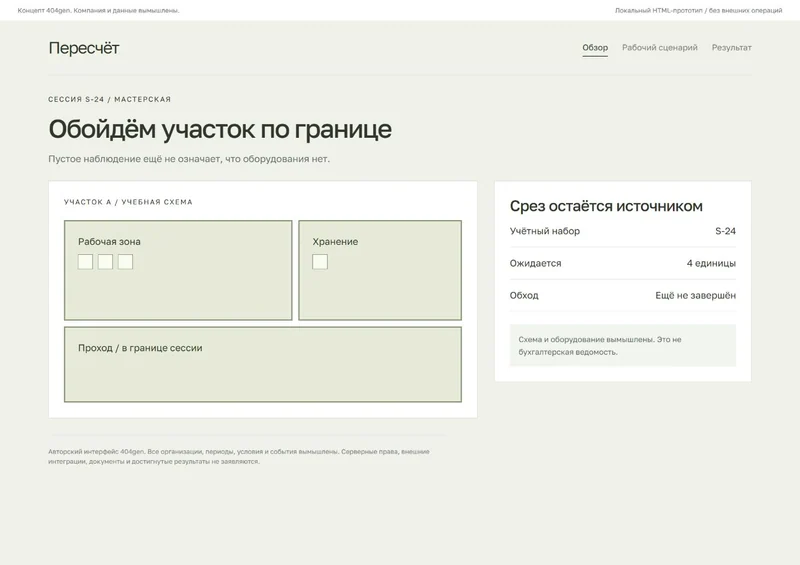
Task: Click the S-24 value
Action: click(725, 231)
